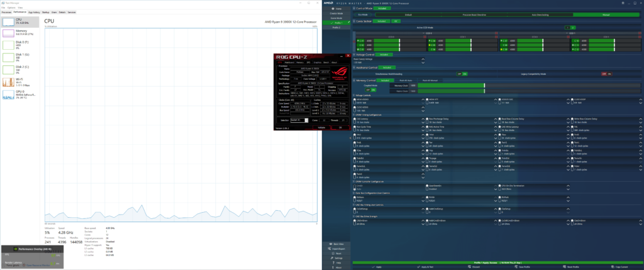The image size is (644, 270).
Task: Select GPU 0 in Task Manager performance list
Action: click(20, 94)
